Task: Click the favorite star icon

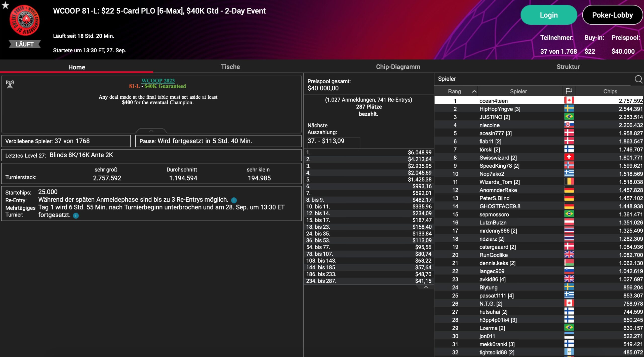Action: (5, 5)
